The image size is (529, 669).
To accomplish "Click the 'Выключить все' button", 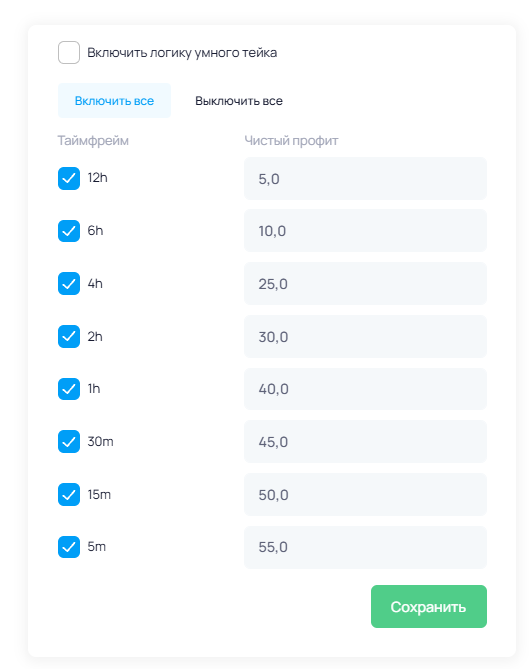I will tap(239, 101).
